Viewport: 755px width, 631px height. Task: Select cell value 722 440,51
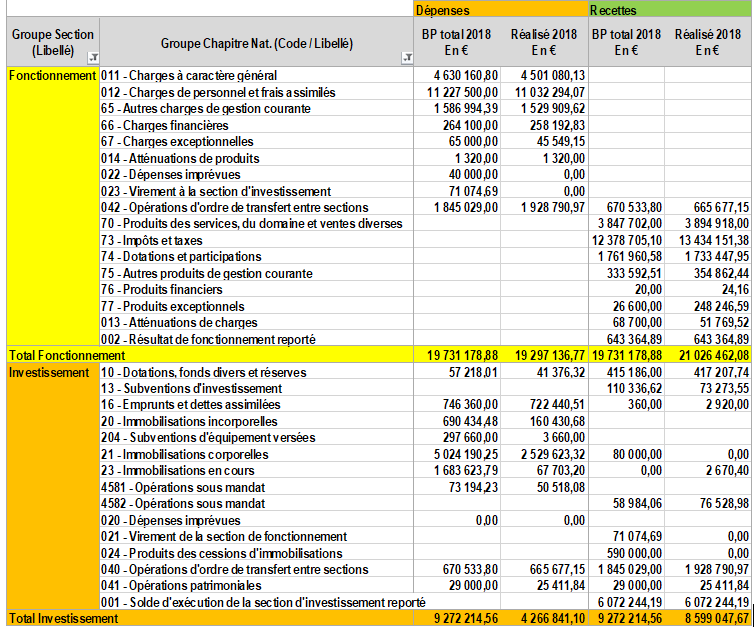(x=557, y=405)
